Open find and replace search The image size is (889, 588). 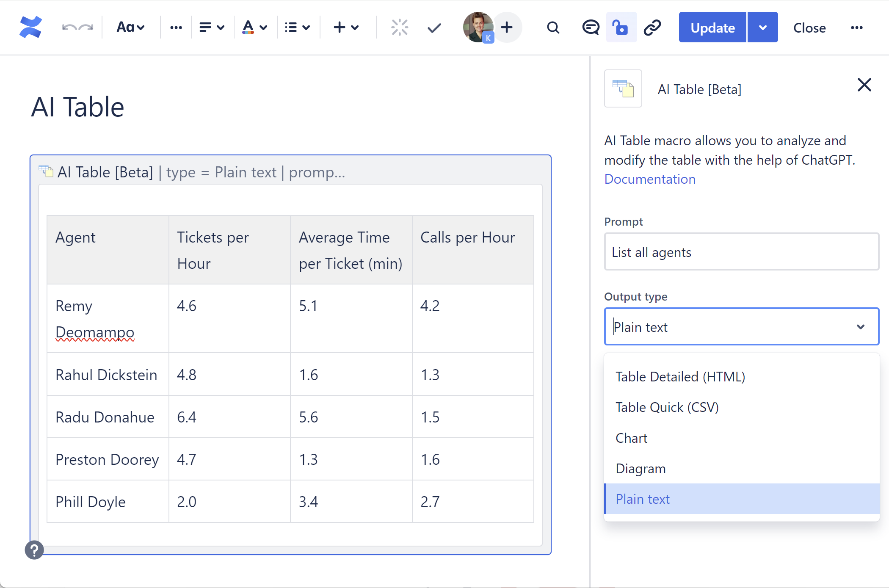(553, 28)
